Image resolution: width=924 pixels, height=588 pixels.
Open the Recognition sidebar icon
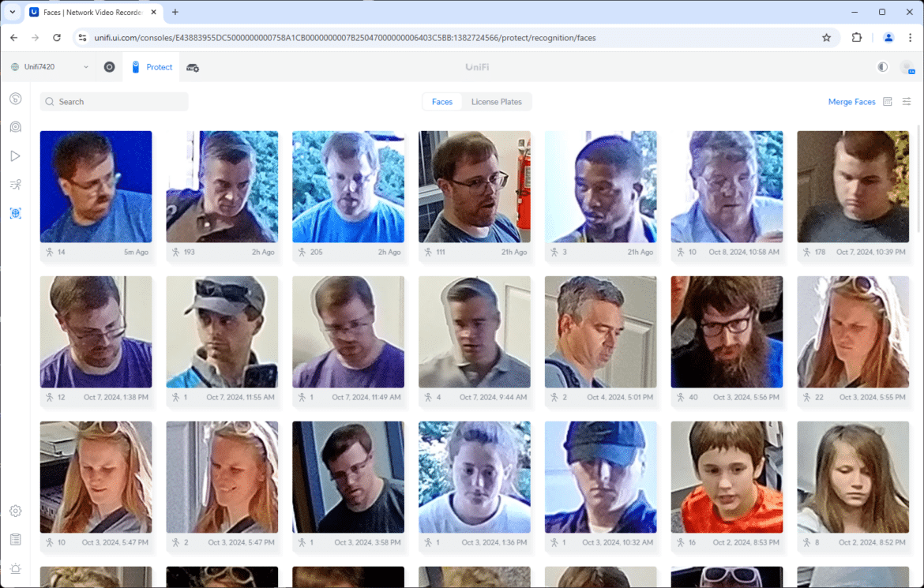[x=16, y=213]
